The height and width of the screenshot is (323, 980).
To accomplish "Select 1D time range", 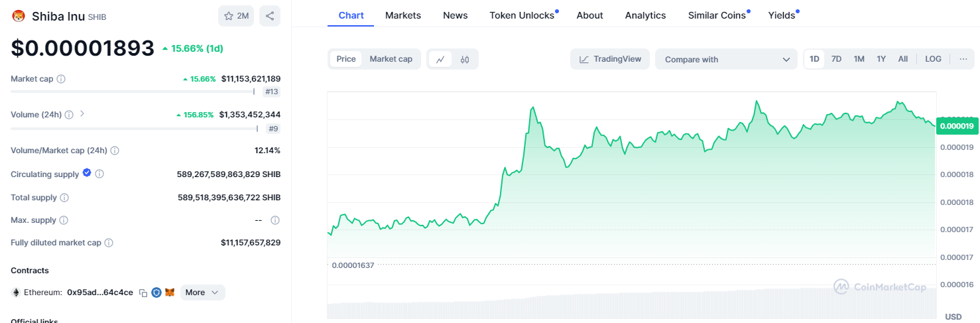I will [815, 59].
